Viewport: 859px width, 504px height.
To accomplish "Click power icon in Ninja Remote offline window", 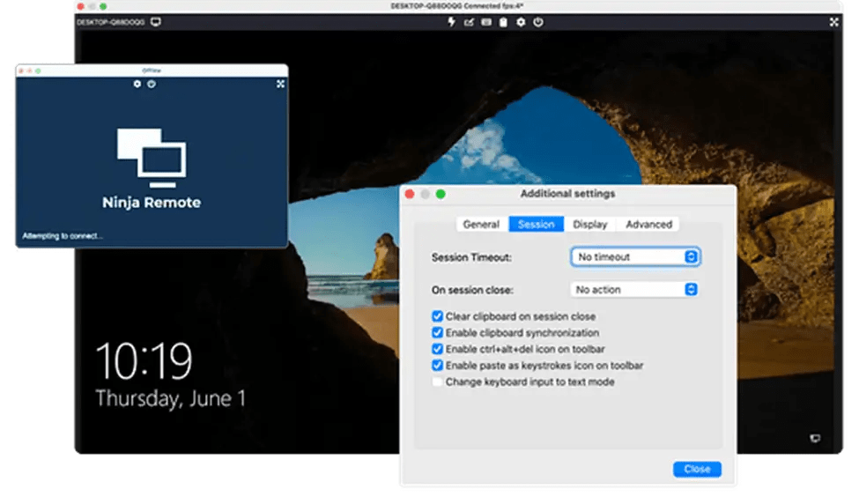I will click(x=152, y=84).
